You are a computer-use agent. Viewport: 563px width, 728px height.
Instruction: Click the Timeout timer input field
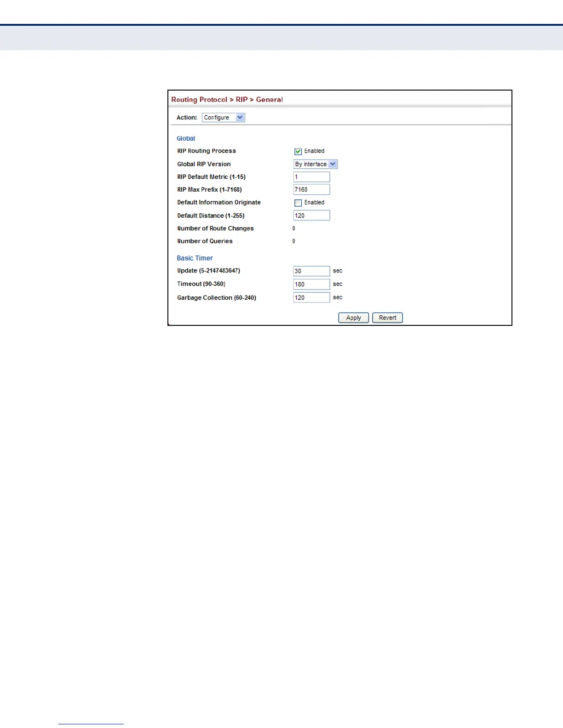tap(311, 284)
